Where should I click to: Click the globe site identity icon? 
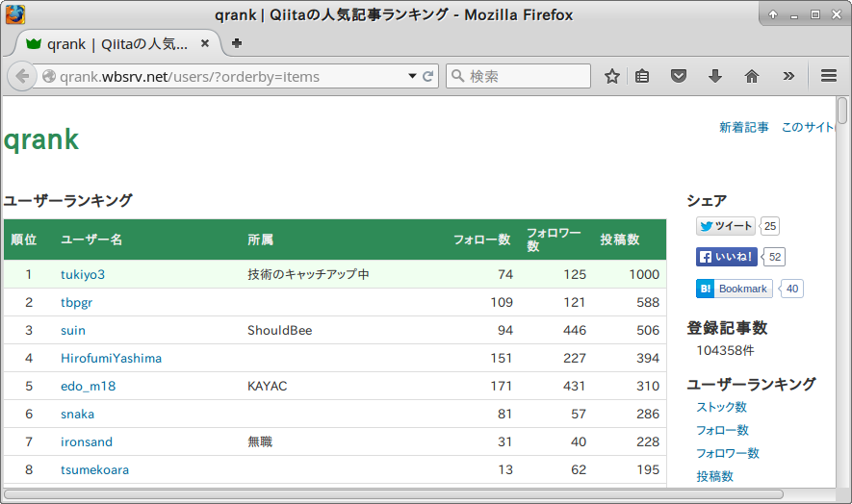pyautogui.click(x=49, y=77)
